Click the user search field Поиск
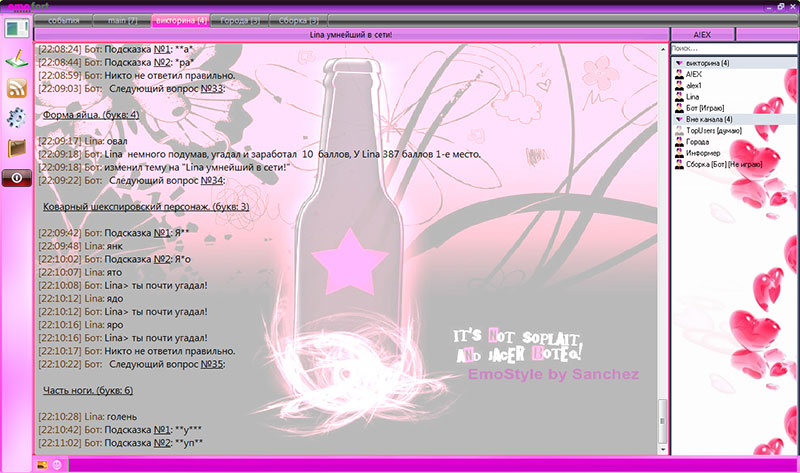Image resolution: width=800 pixels, height=473 pixels. coord(732,48)
